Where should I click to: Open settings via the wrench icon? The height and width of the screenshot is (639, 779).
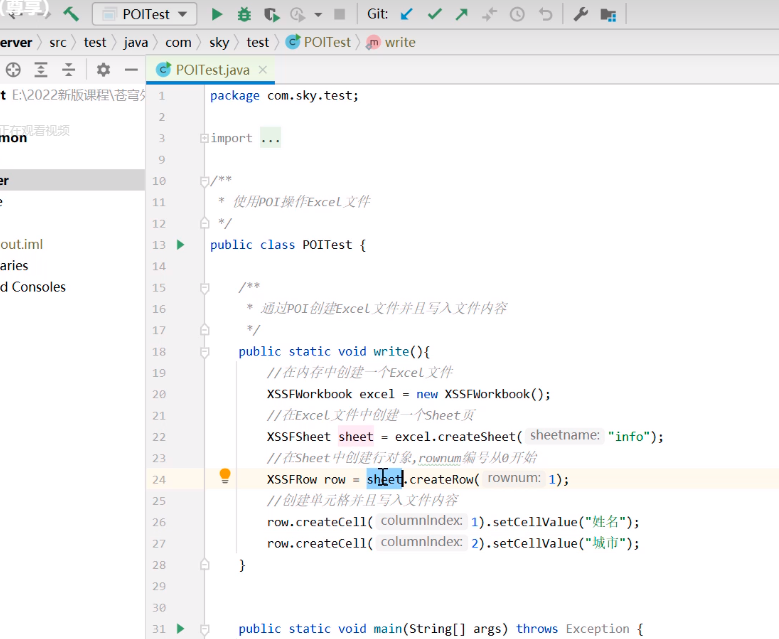point(580,14)
